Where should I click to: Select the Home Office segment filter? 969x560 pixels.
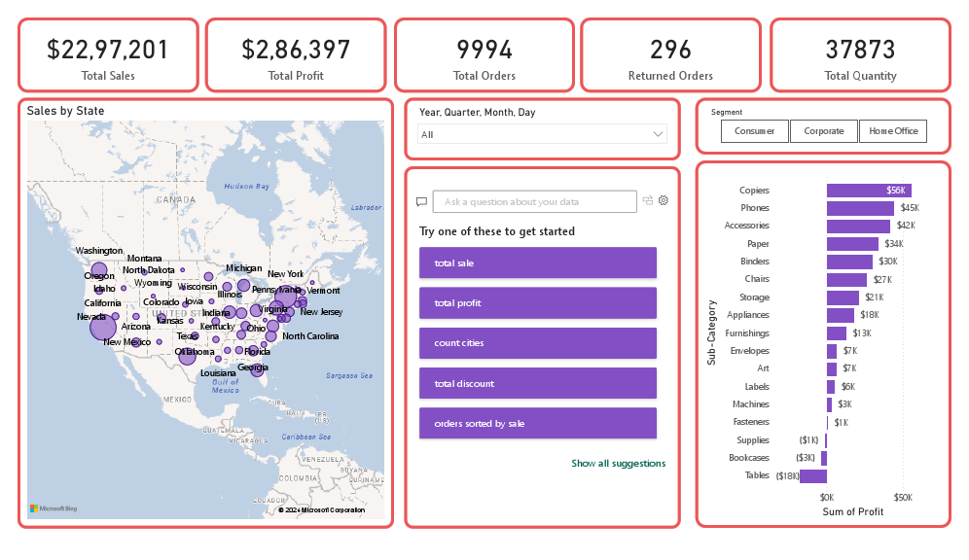click(x=892, y=130)
